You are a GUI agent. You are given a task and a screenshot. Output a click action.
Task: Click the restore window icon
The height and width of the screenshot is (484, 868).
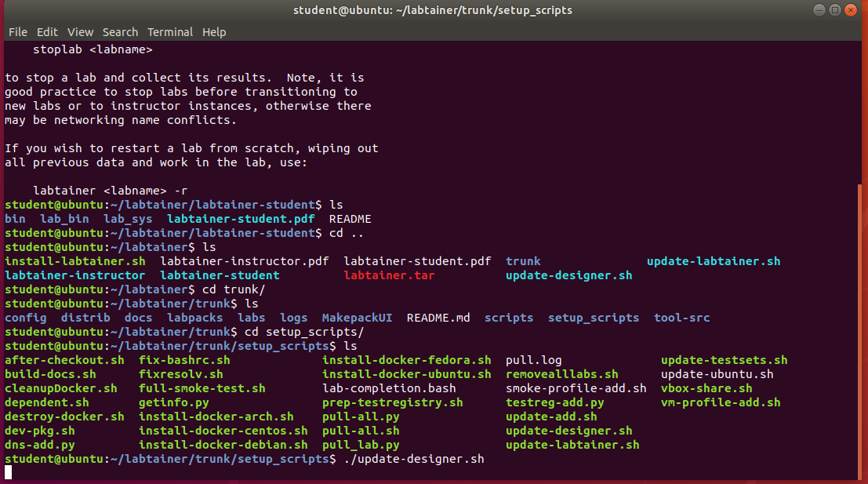[833, 10]
